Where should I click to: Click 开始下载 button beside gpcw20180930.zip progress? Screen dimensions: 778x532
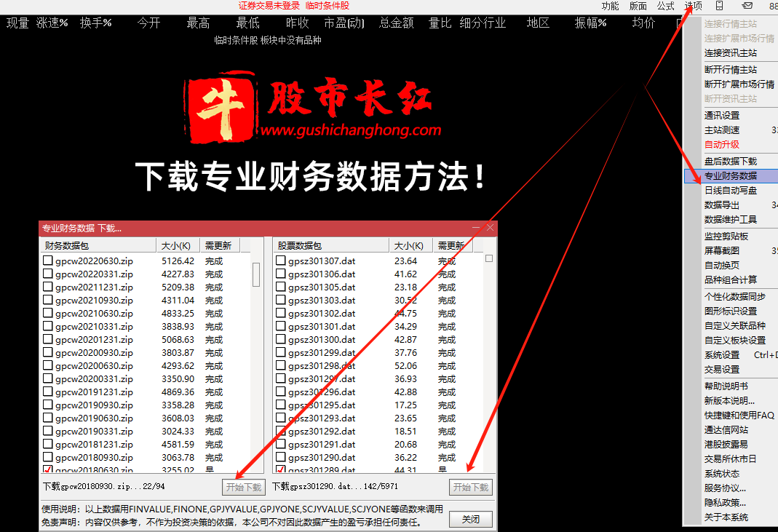pos(244,488)
